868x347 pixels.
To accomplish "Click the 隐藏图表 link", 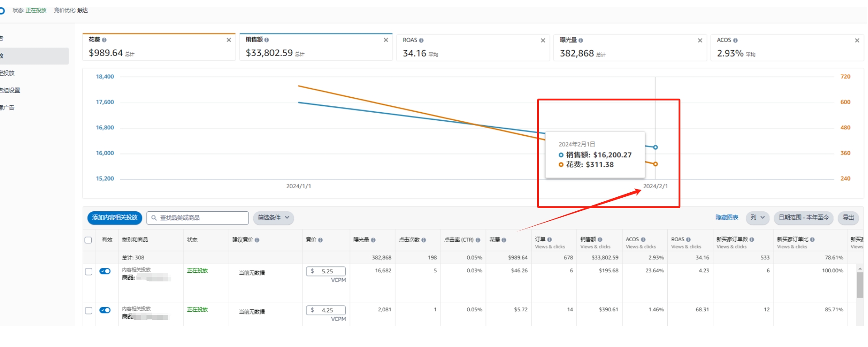I will pos(727,218).
